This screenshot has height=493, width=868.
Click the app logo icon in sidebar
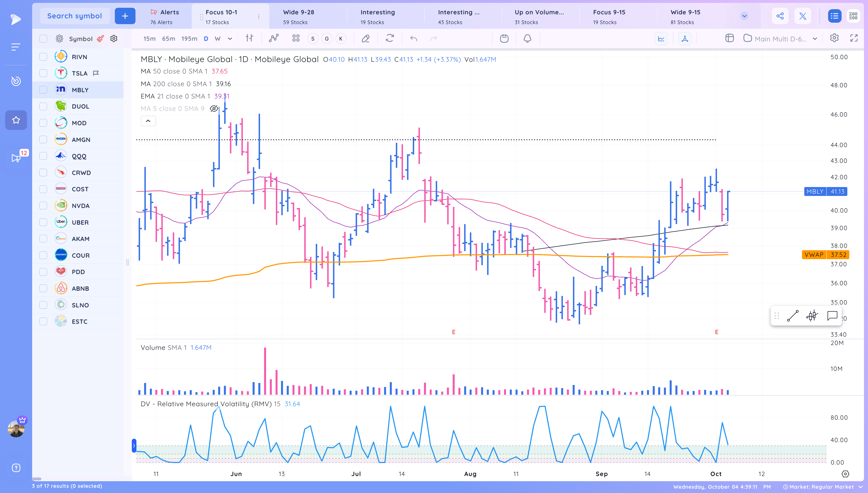click(x=15, y=19)
